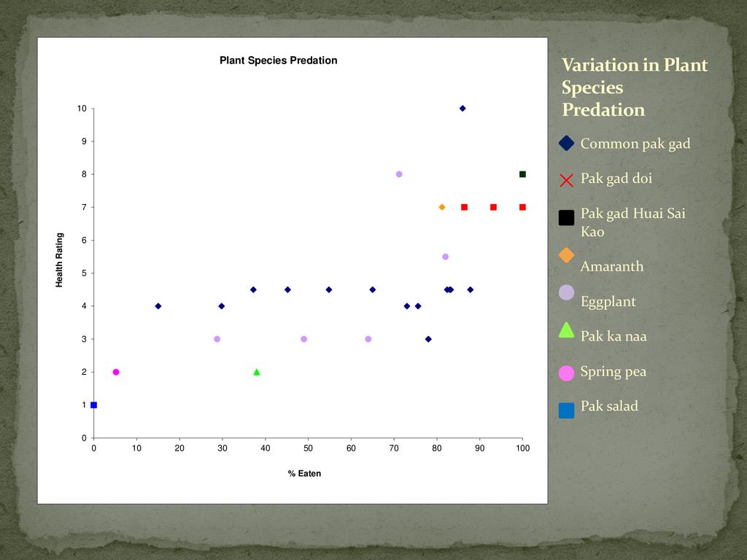Click the green triangle Pak ka naa legend icon
The width and height of the screenshot is (747, 560).
[566, 330]
